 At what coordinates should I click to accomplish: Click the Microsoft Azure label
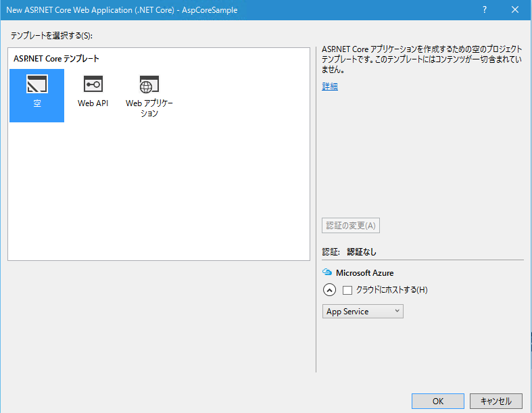(365, 273)
